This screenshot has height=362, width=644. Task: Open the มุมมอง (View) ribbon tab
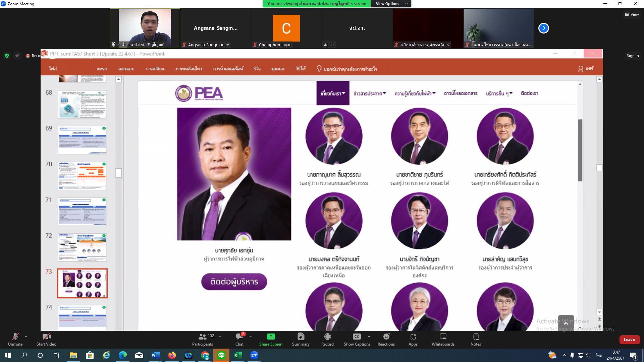[278, 69]
